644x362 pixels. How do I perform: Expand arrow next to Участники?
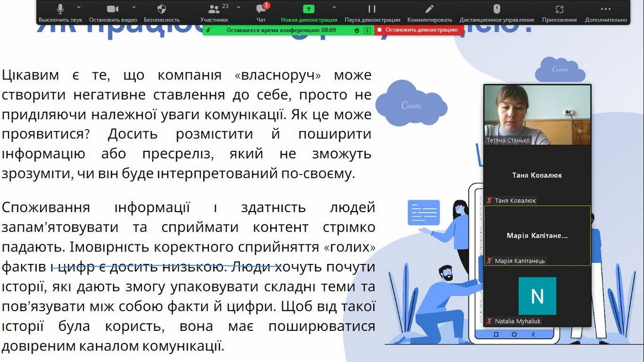[x=238, y=8]
